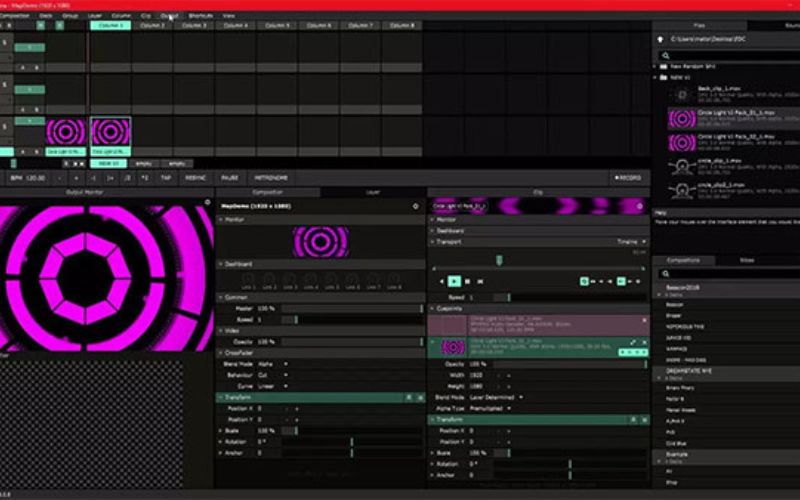The width and height of the screenshot is (800, 500).
Task: Toggle the S solo button on top layer
Action: 6,41
